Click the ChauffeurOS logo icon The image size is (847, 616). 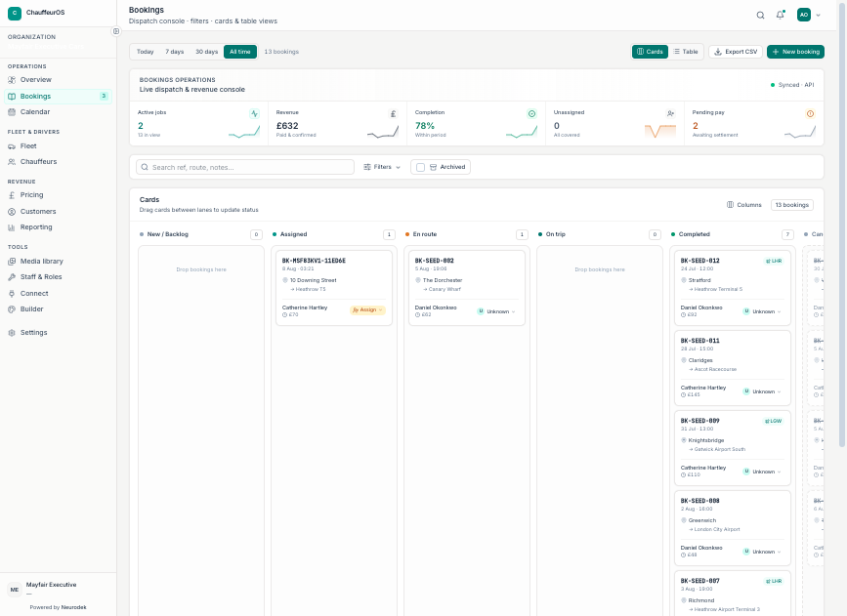pos(15,13)
